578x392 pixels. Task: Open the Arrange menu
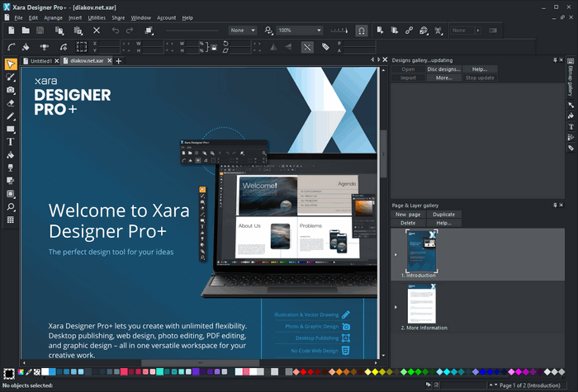click(x=53, y=17)
